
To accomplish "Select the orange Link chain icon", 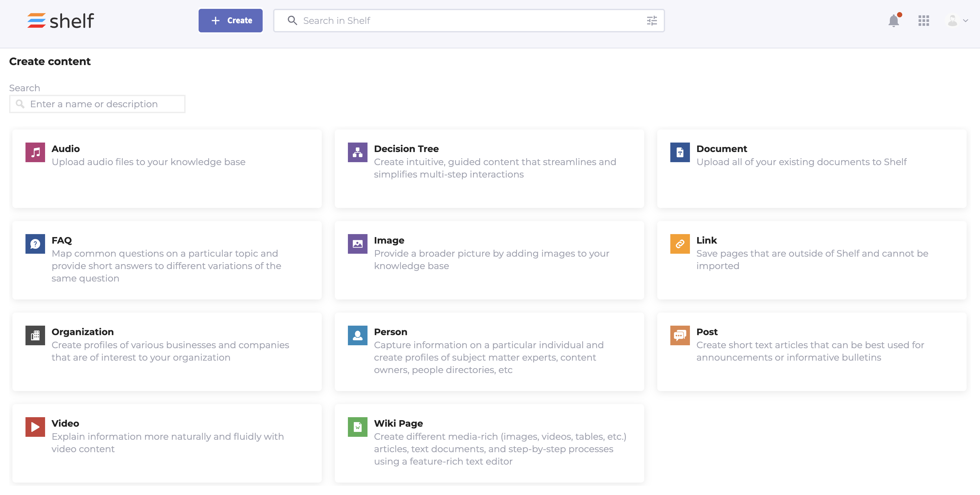I will (x=679, y=244).
